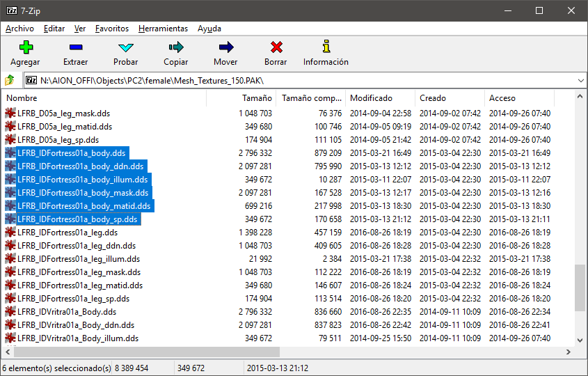This screenshot has width=588, height=376.
Task: Open the Archivo menu
Action: click(19, 29)
